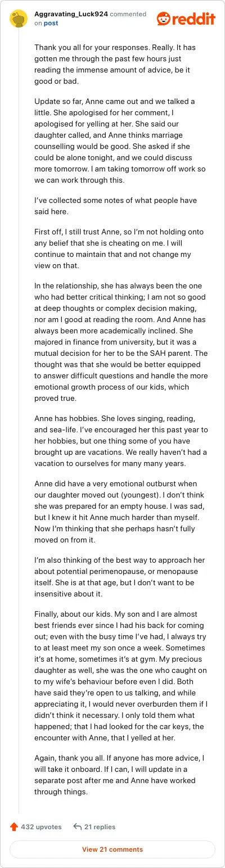
Task: Click paragraph about collected notes
Action: click(115, 207)
